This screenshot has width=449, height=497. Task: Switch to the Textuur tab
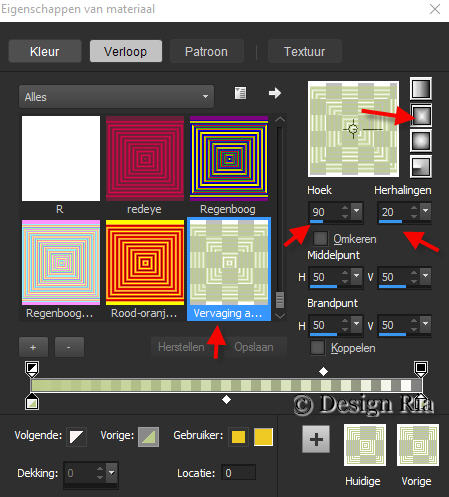click(304, 51)
